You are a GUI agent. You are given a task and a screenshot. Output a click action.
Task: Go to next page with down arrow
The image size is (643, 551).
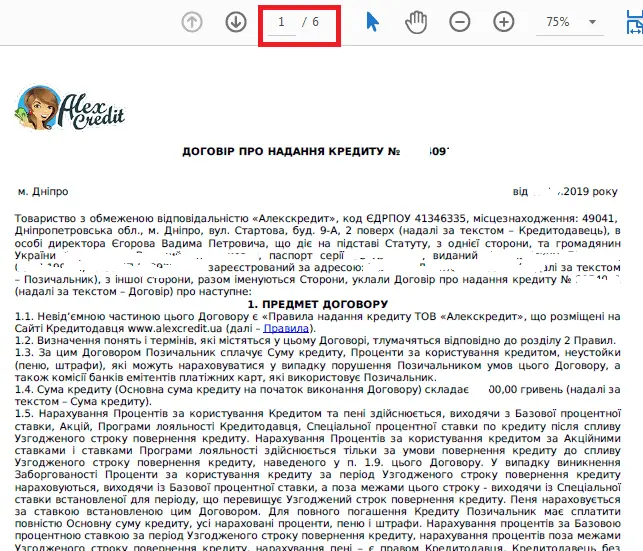click(x=236, y=22)
